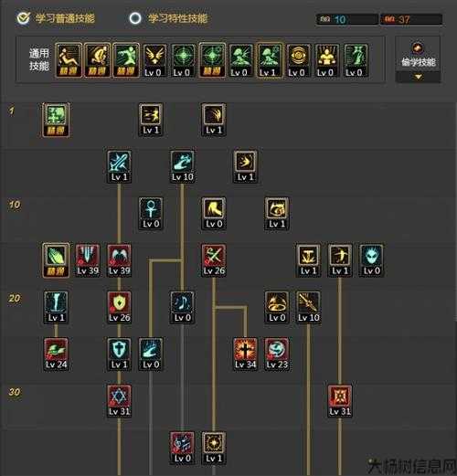
Task: Click the spinning orb skill Lv 23
Action: (x=277, y=354)
